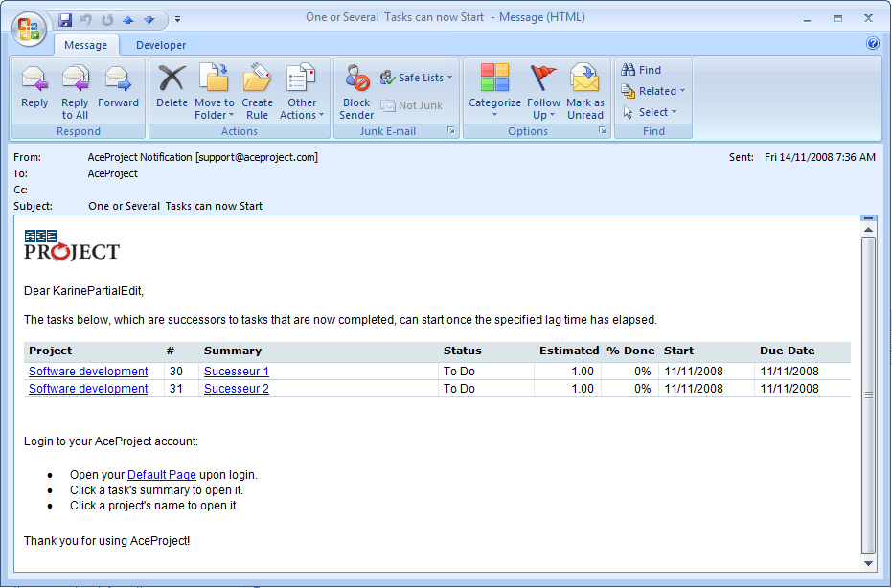
Task: Open the Customize Quick Access Toolbar dropdown
Action: (x=177, y=19)
